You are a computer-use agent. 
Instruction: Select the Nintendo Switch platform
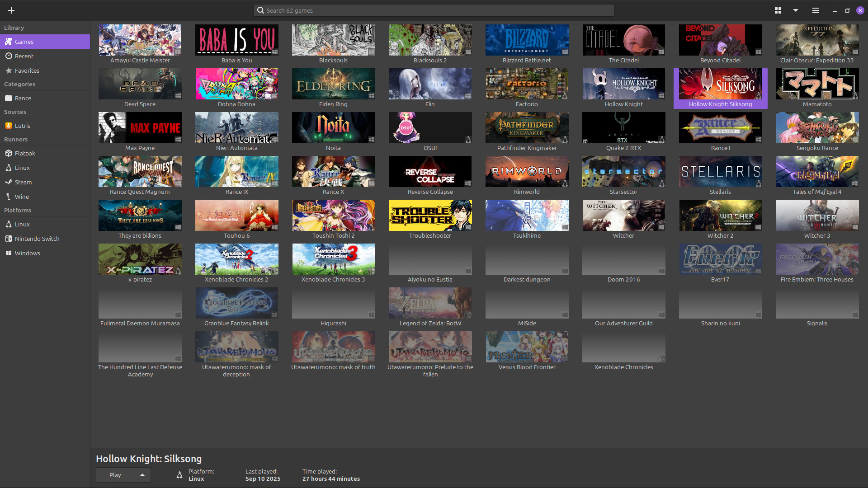click(x=37, y=239)
